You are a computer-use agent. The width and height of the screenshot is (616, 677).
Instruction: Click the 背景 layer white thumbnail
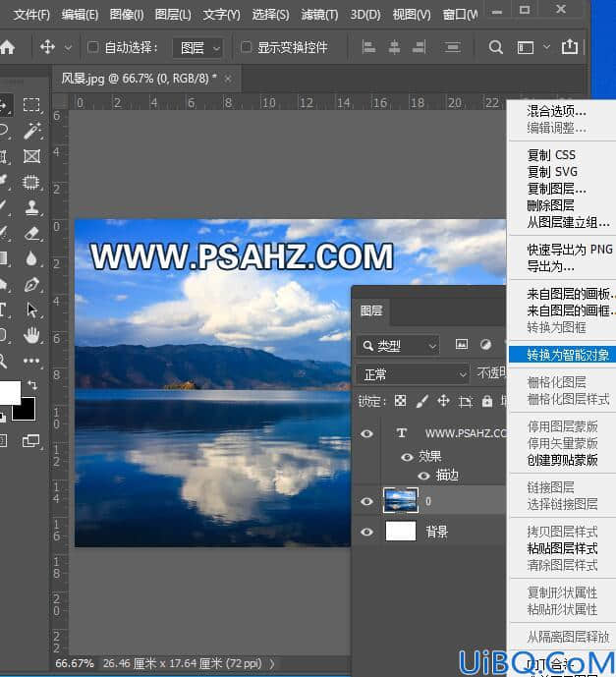click(x=401, y=531)
